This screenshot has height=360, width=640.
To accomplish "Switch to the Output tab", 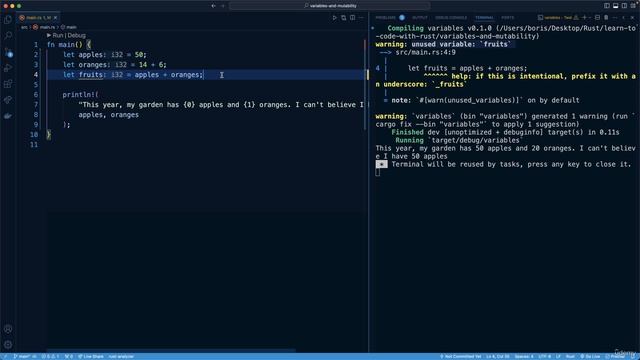I will coord(420,18).
